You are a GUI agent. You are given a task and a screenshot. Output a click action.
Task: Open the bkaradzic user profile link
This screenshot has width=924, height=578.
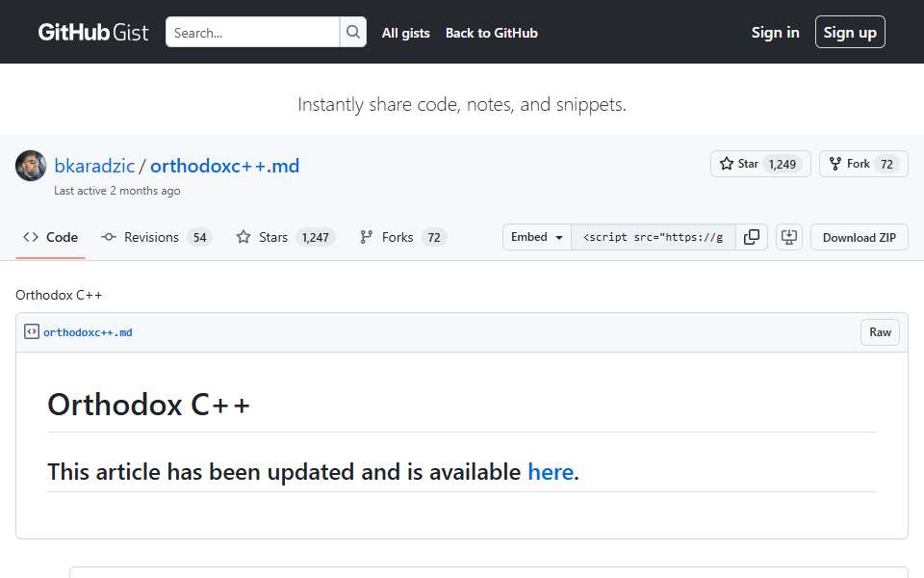pyautogui.click(x=94, y=166)
